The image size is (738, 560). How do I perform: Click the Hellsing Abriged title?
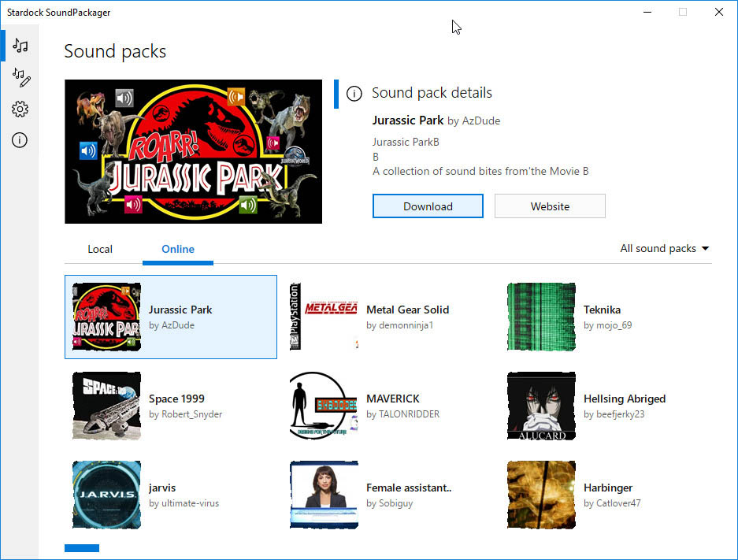[x=625, y=399]
